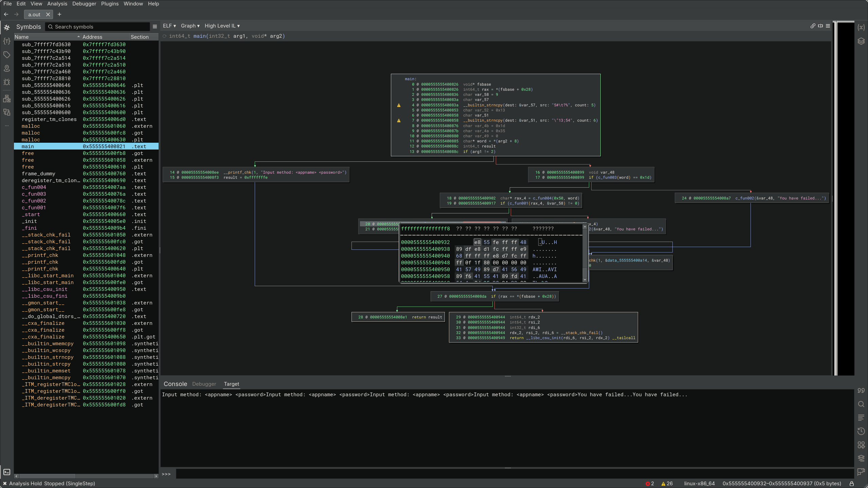The height and width of the screenshot is (488, 868).
Task: Click the split pane icon
Action: 820,26
